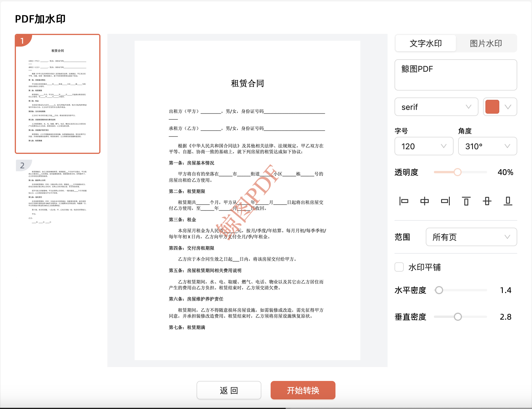Click the 租赁合同 title in preview
The image size is (532, 409).
point(247,84)
